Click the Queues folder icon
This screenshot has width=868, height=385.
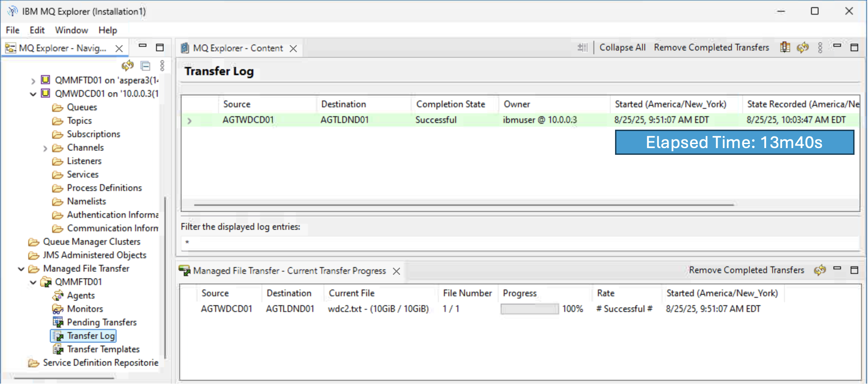coord(58,107)
